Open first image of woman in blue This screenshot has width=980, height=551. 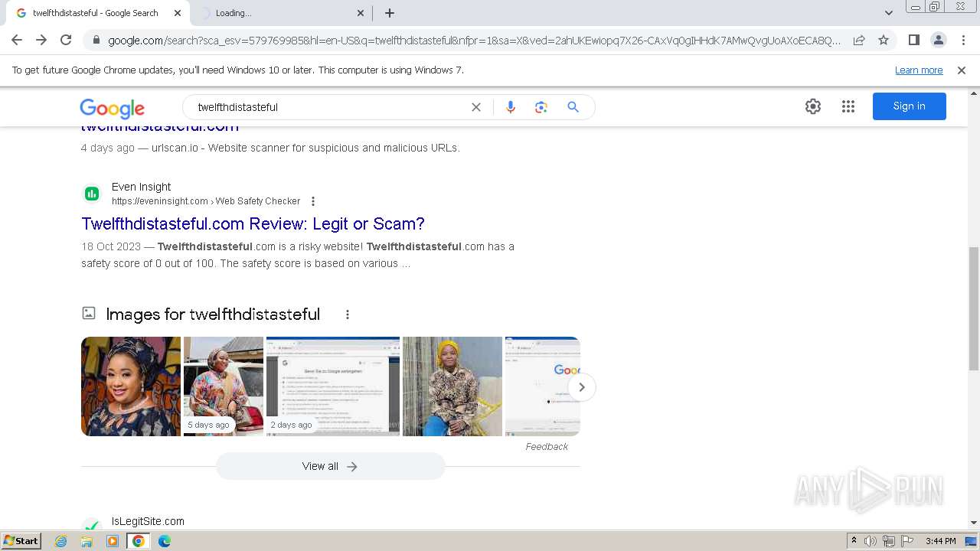tap(131, 386)
